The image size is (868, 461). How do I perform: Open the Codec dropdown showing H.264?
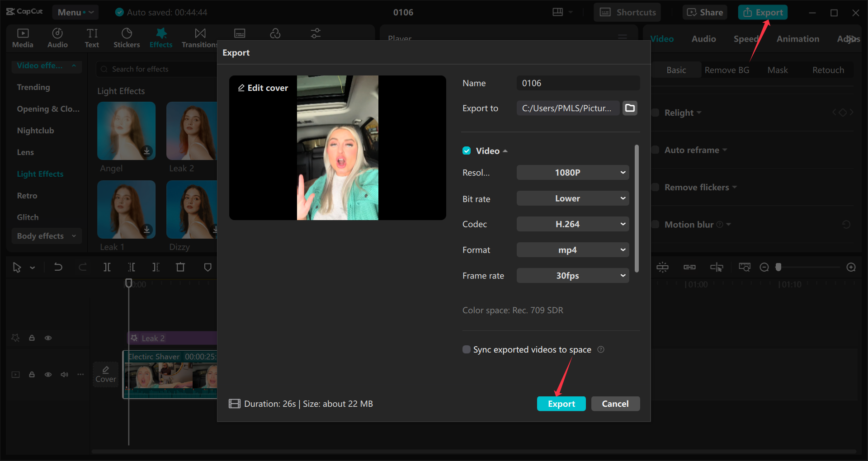572,224
